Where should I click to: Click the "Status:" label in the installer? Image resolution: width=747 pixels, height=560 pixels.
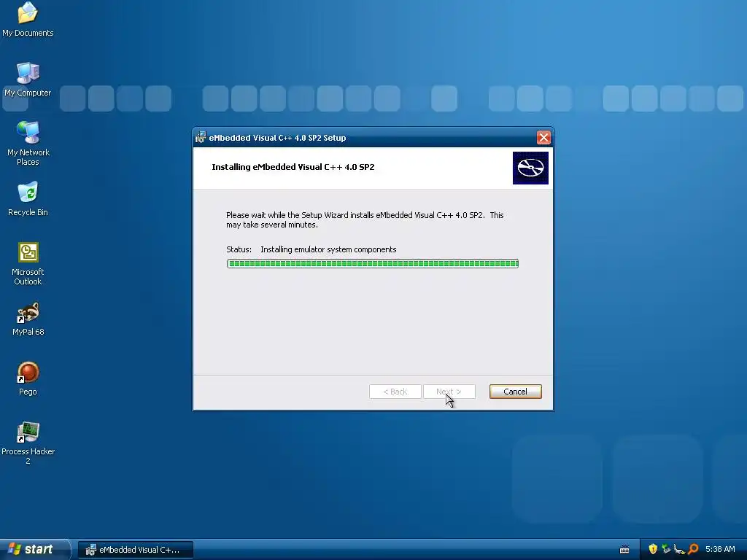239,249
